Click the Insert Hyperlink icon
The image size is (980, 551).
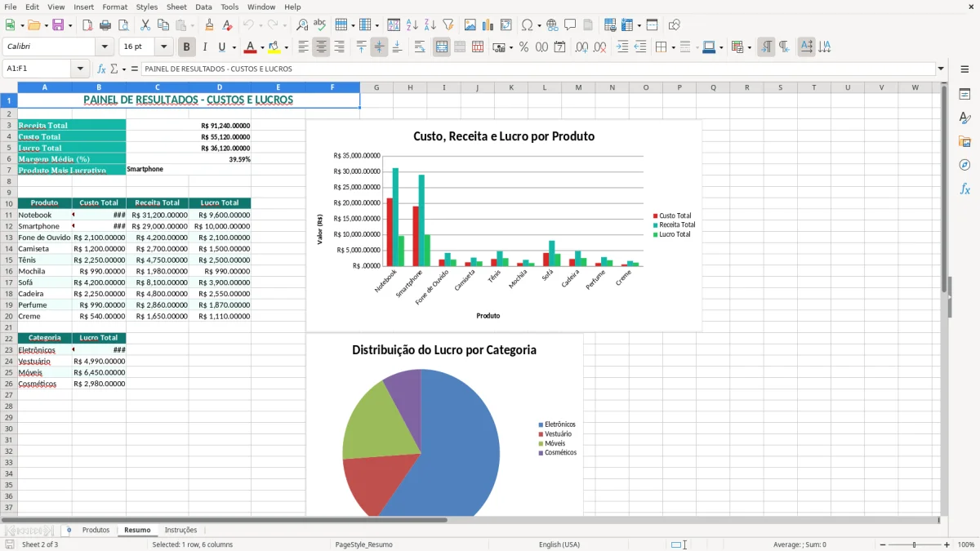point(552,25)
